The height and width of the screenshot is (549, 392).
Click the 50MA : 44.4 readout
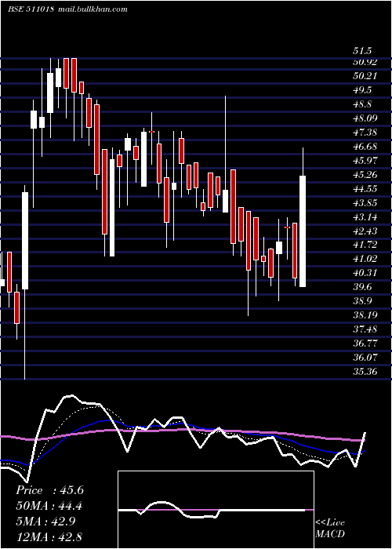pyautogui.click(x=49, y=506)
